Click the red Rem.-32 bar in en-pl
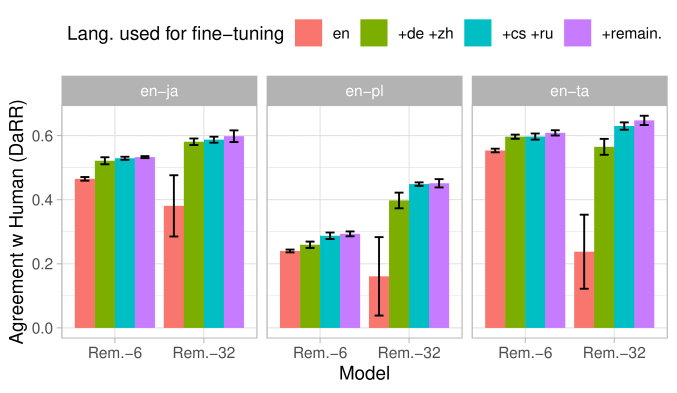The image size is (677, 393). pyautogui.click(x=379, y=302)
